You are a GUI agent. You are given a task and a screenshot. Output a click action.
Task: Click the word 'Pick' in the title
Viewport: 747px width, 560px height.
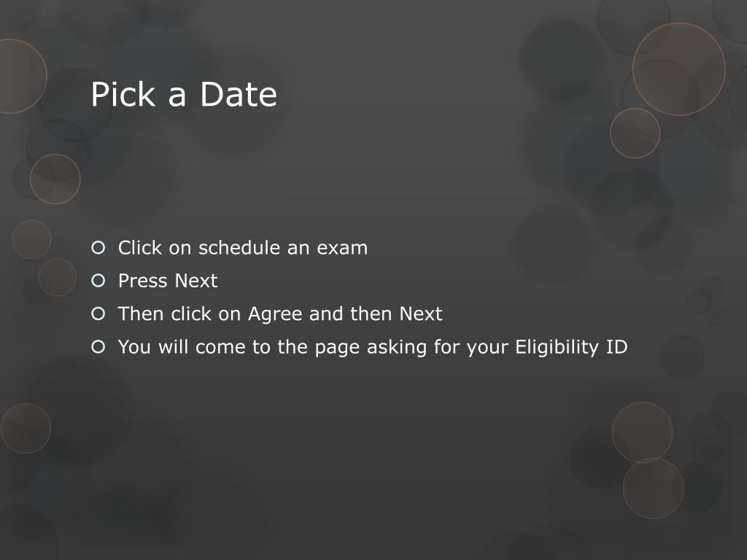123,94
